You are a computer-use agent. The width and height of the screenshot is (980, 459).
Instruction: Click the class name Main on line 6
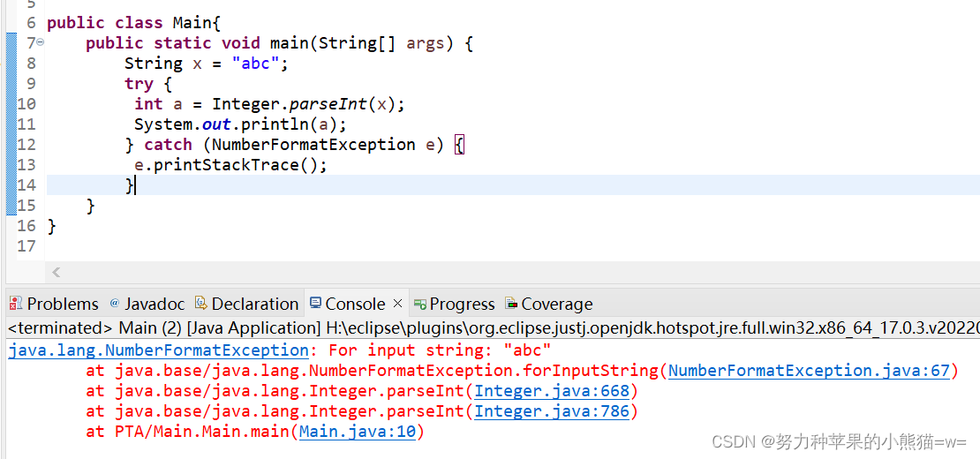pos(192,23)
